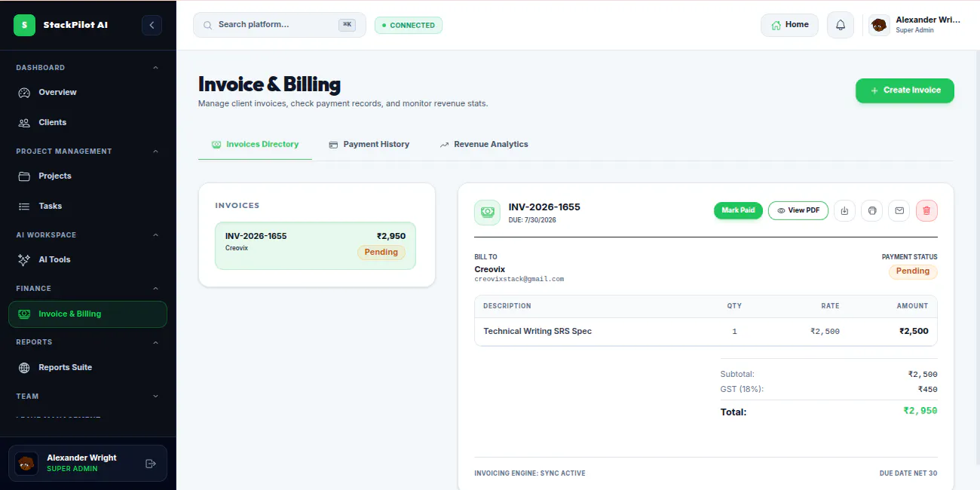
Task: Click the logout icon beside Alexander Wright
Action: click(x=150, y=464)
